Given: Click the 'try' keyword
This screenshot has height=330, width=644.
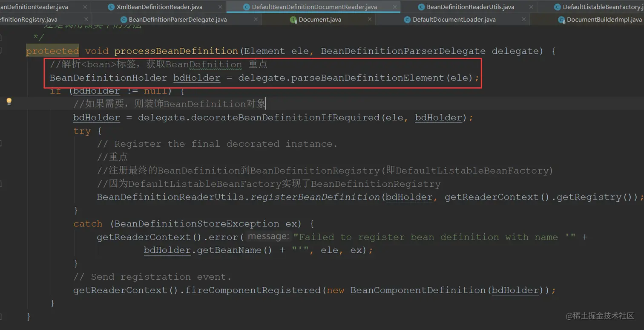Looking at the screenshot, I should click(82, 131).
